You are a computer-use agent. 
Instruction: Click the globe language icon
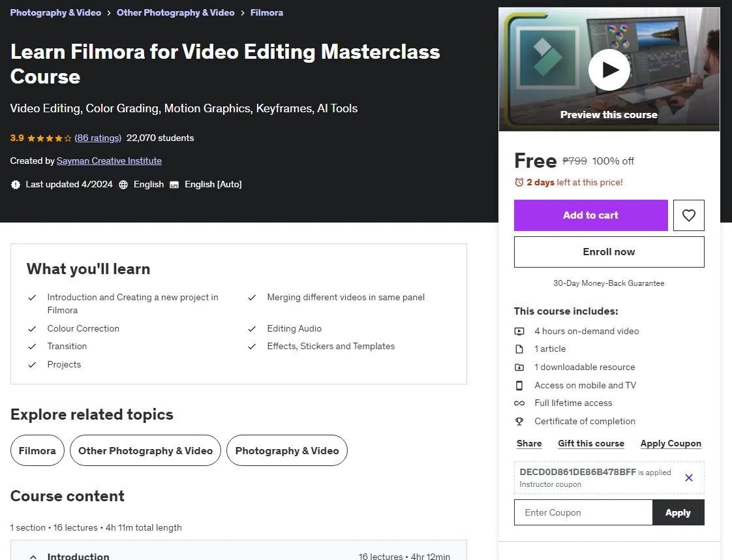(123, 185)
